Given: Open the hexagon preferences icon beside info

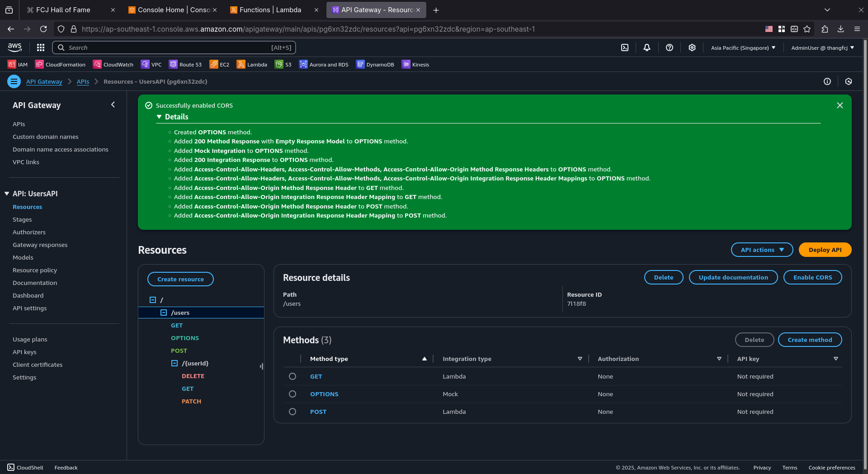Looking at the screenshot, I should [849, 81].
